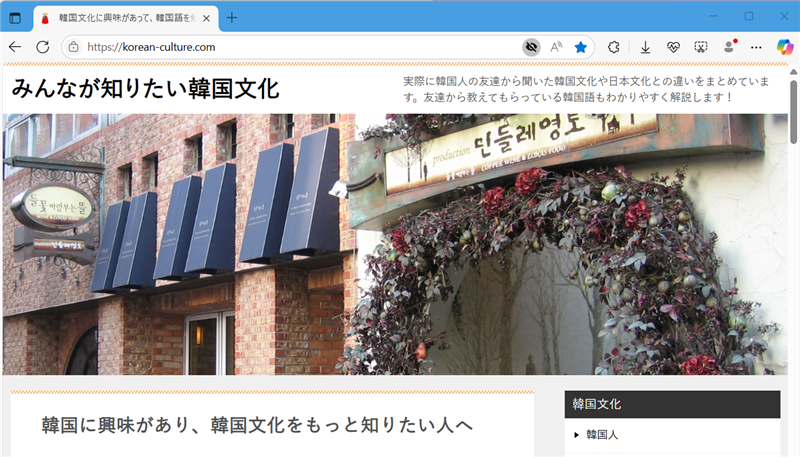This screenshot has height=457, width=800.
Task: Close the korean-culture tab
Action: (x=206, y=17)
